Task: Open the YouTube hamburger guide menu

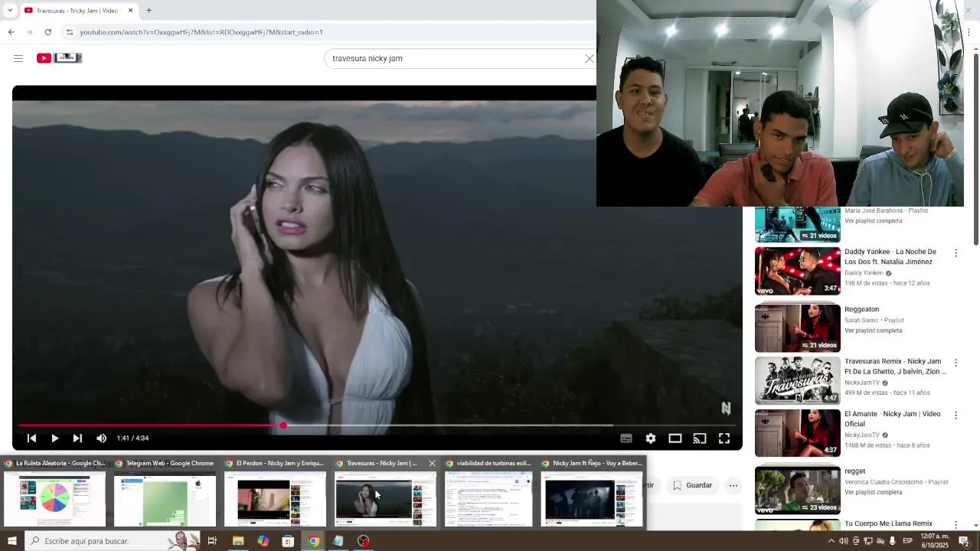Action: click(x=18, y=58)
